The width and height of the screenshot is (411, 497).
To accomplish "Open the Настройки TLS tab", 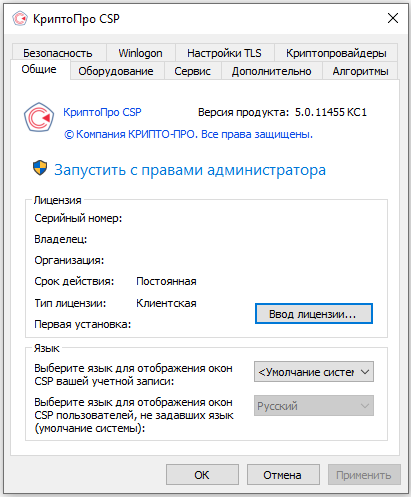I will 224,53.
